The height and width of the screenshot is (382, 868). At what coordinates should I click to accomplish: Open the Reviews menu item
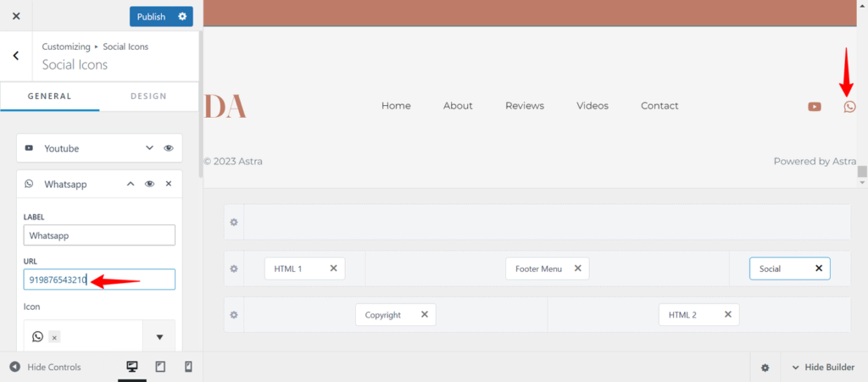pos(525,106)
